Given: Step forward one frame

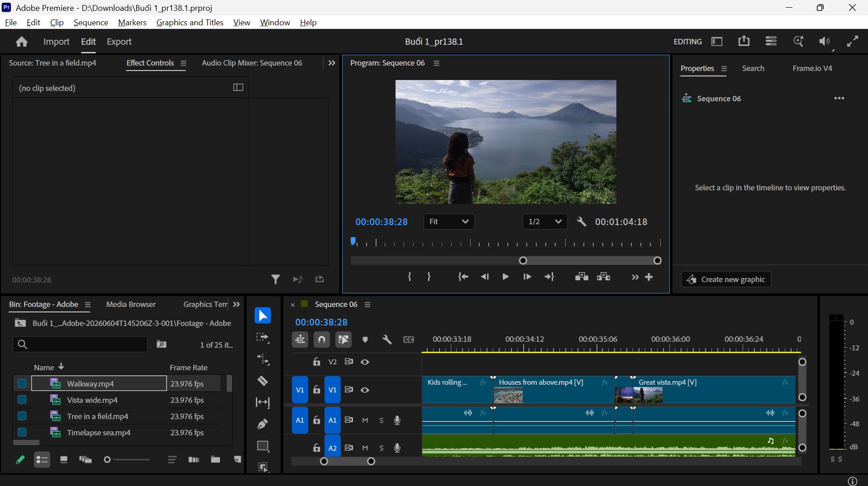Looking at the screenshot, I should [x=527, y=277].
